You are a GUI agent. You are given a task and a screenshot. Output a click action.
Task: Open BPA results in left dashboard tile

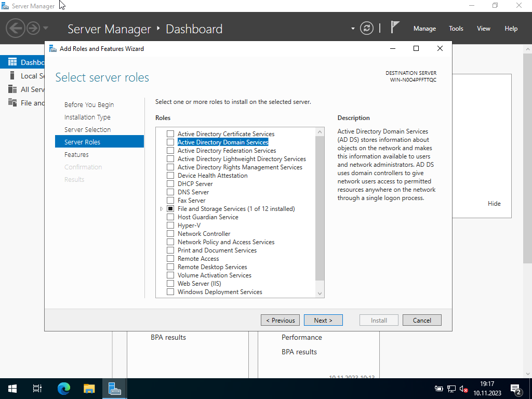(x=168, y=337)
